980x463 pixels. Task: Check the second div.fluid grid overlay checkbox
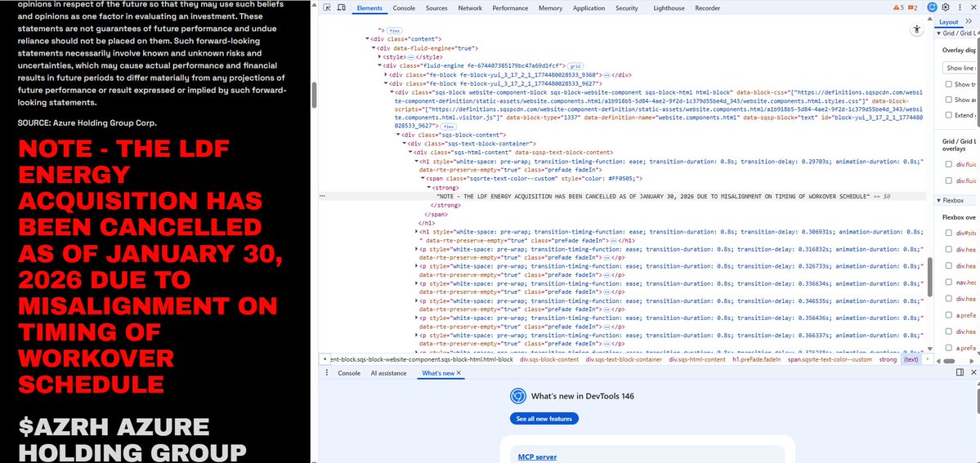pos(949,180)
